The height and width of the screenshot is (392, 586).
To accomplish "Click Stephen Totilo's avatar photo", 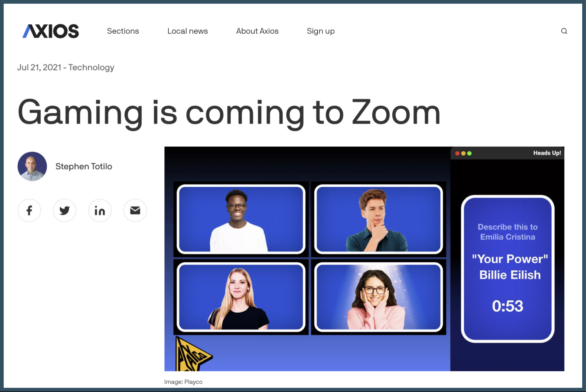I will [32, 166].
